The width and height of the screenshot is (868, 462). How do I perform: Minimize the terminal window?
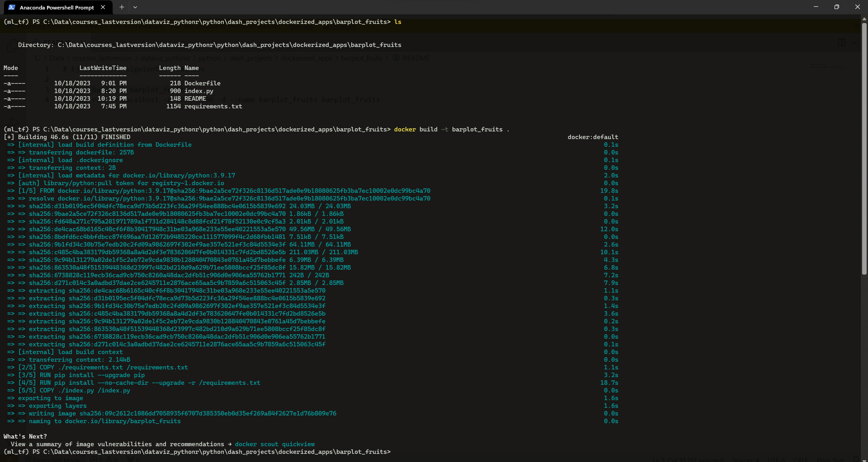pyautogui.click(x=816, y=7)
